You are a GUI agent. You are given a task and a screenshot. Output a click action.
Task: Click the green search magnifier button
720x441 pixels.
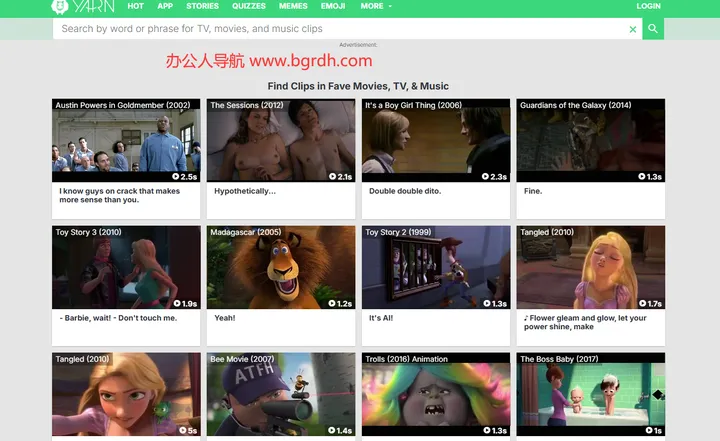point(653,29)
